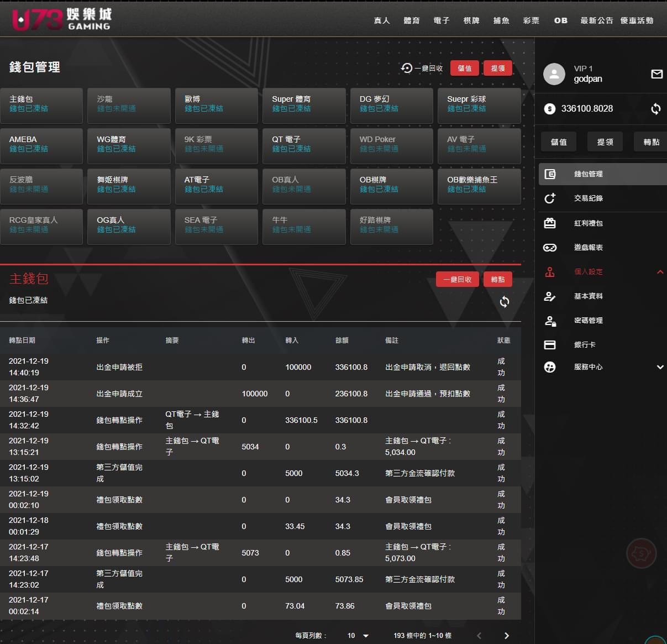Click the red 轉點 button under main wallet
Screen dimensions: 667x644
click(x=497, y=279)
